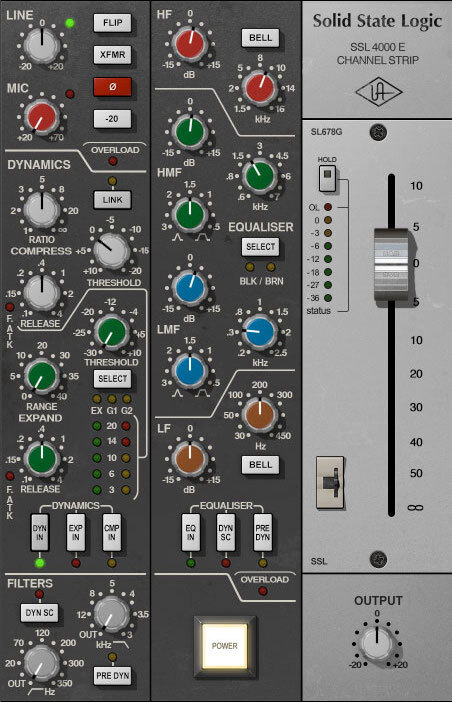
Task: Click the brown LF frequency Hz knob
Action: click(260, 414)
